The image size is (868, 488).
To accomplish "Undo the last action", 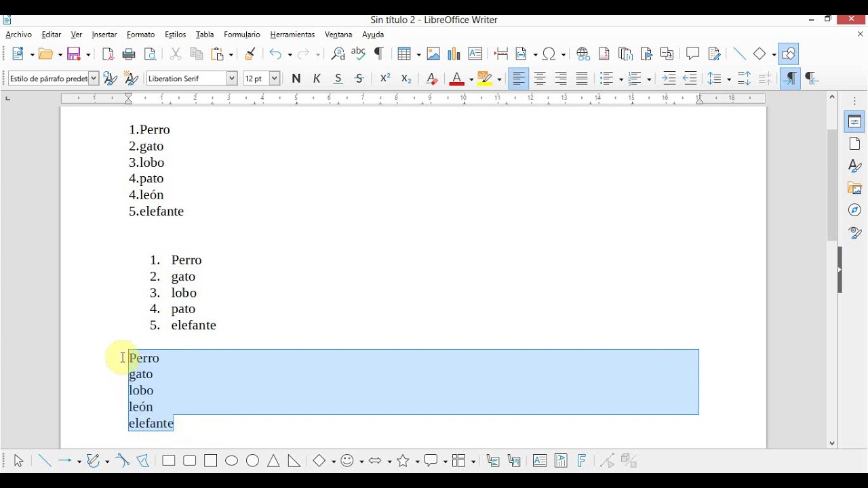I will coord(275,54).
